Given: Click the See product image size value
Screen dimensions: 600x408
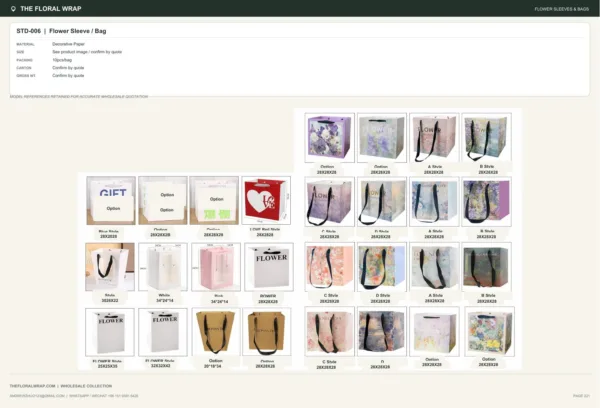Looking at the screenshot, I should [x=87, y=52].
